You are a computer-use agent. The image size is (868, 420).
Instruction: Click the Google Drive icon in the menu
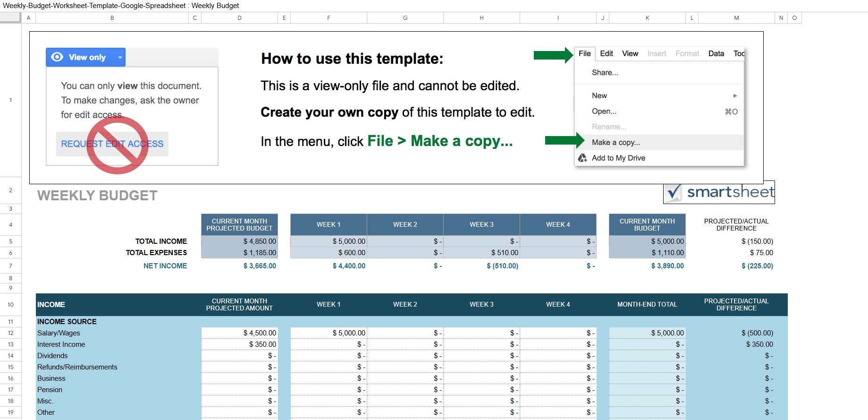click(583, 158)
